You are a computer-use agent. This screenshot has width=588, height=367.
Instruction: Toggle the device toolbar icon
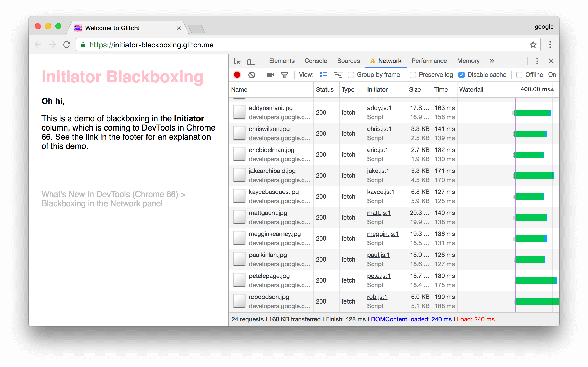(x=251, y=61)
